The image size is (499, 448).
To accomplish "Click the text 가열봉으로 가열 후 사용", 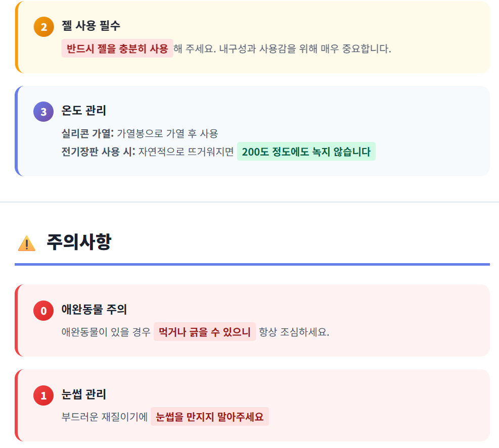I will click(x=167, y=134).
